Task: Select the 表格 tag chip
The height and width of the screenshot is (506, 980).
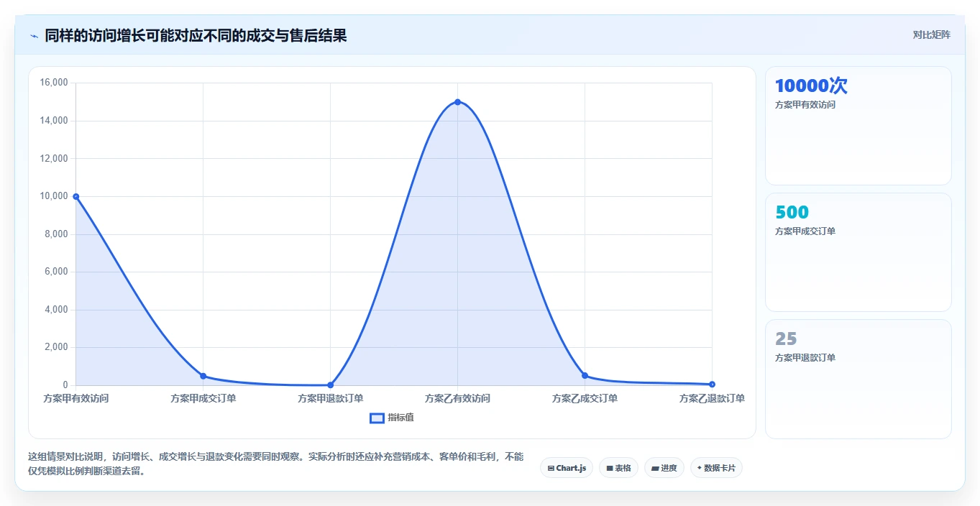Action: coord(618,468)
